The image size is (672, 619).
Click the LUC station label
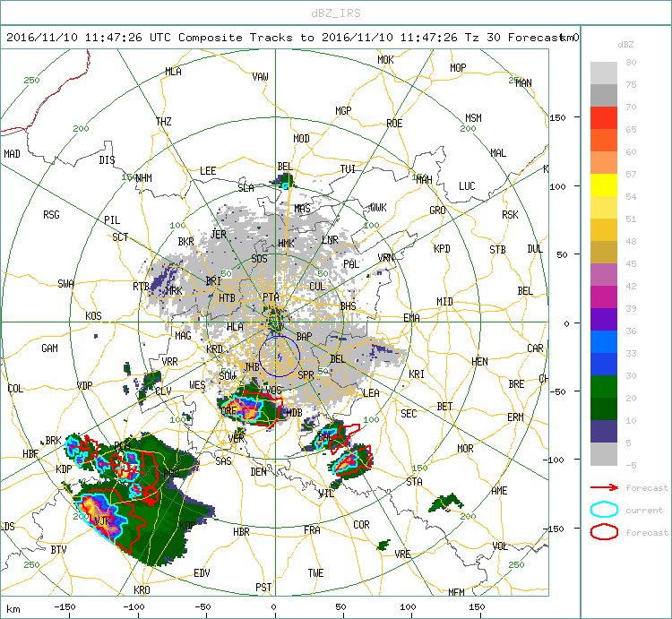[x=467, y=186]
